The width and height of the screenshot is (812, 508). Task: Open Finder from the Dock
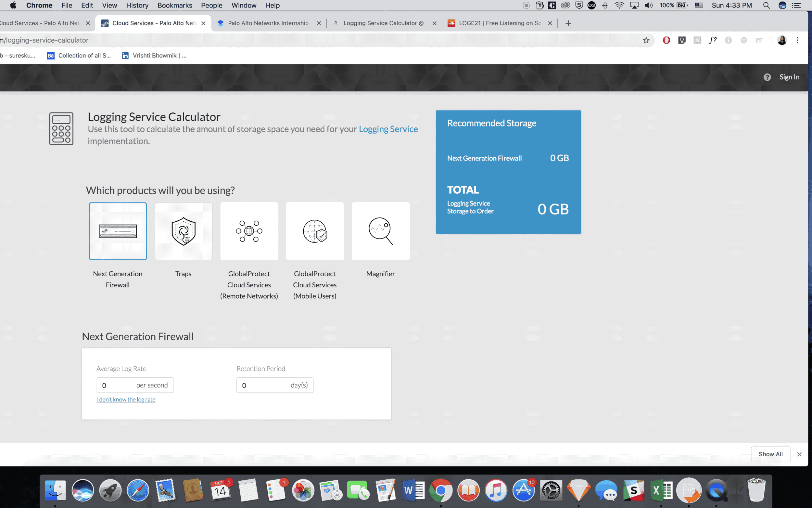pyautogui.click(x=56, y=490)
